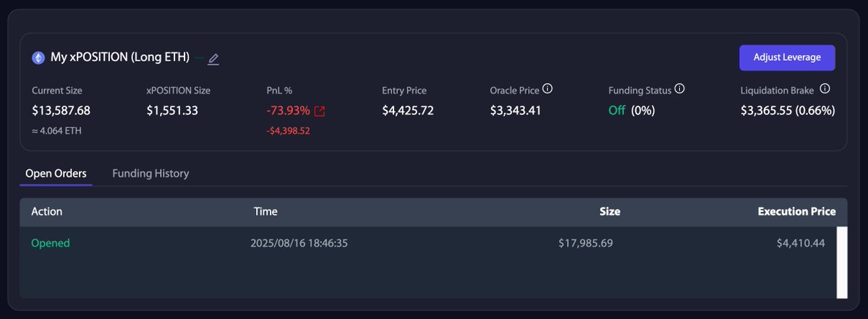Click the red PnL percentage -73.93%
Image resolution: width=868 pixels, height=319 pixels.
288,111
